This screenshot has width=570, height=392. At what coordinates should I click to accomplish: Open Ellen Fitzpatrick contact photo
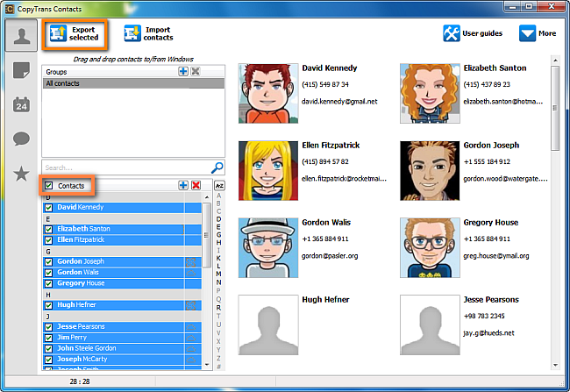pyautogui.click(x=268, y=170)
